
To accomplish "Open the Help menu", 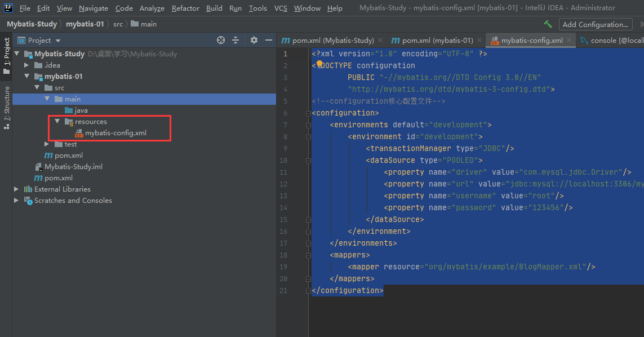I will tap(335, 8).
